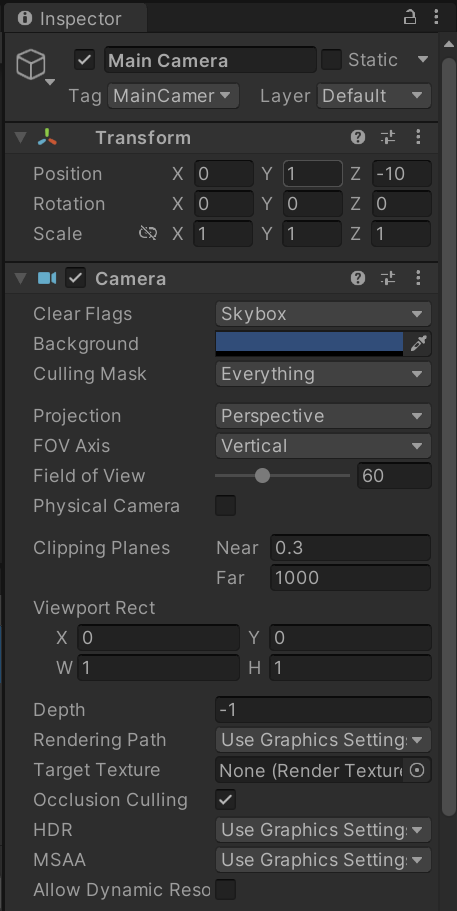Click the Depth input field

pos(323,710)
